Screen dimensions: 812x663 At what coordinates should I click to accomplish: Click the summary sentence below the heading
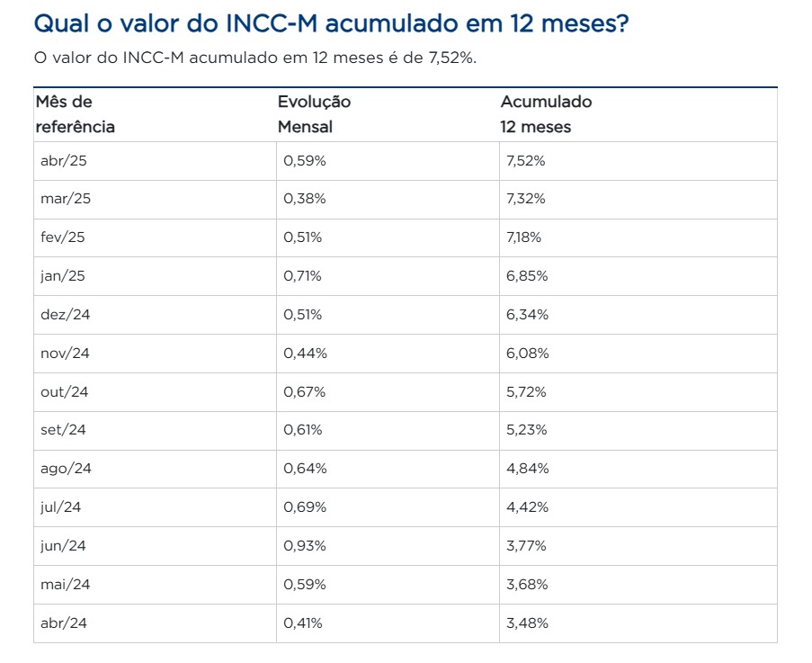(x=254, y=58)
